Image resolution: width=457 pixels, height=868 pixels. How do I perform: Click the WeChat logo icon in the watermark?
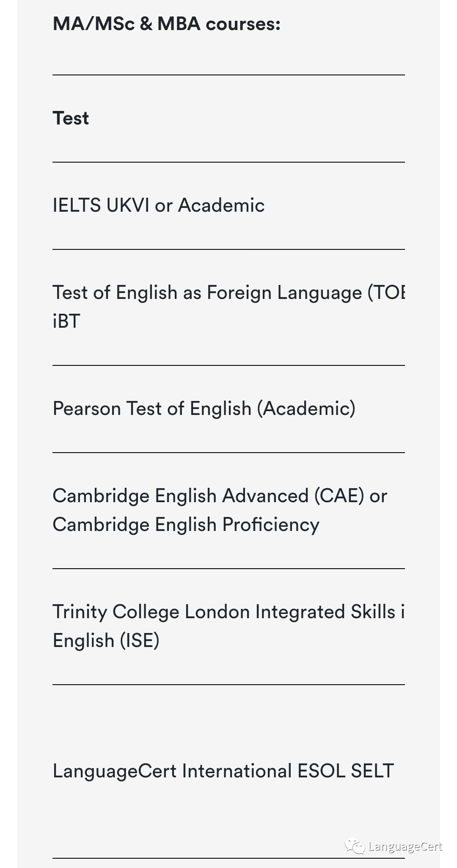coord(355,846)
